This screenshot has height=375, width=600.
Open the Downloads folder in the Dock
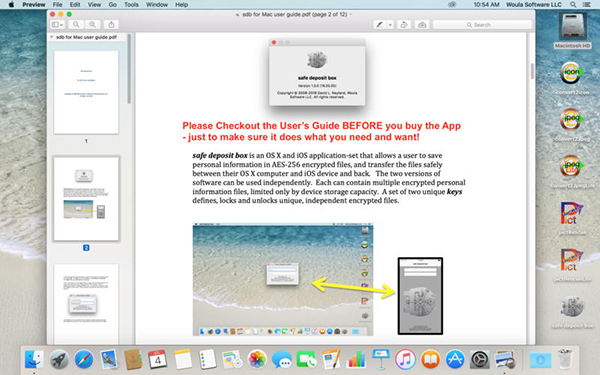540,359
